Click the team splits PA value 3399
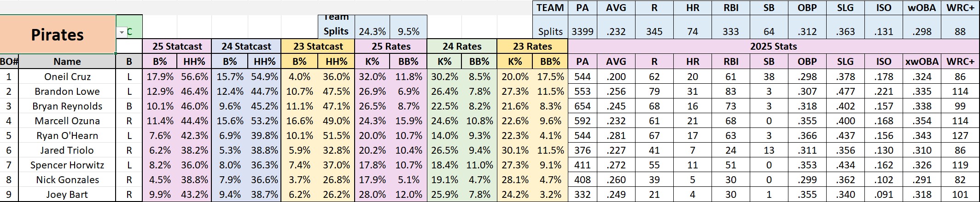Viewport: 980px width, 202px height. pos(583,32)
